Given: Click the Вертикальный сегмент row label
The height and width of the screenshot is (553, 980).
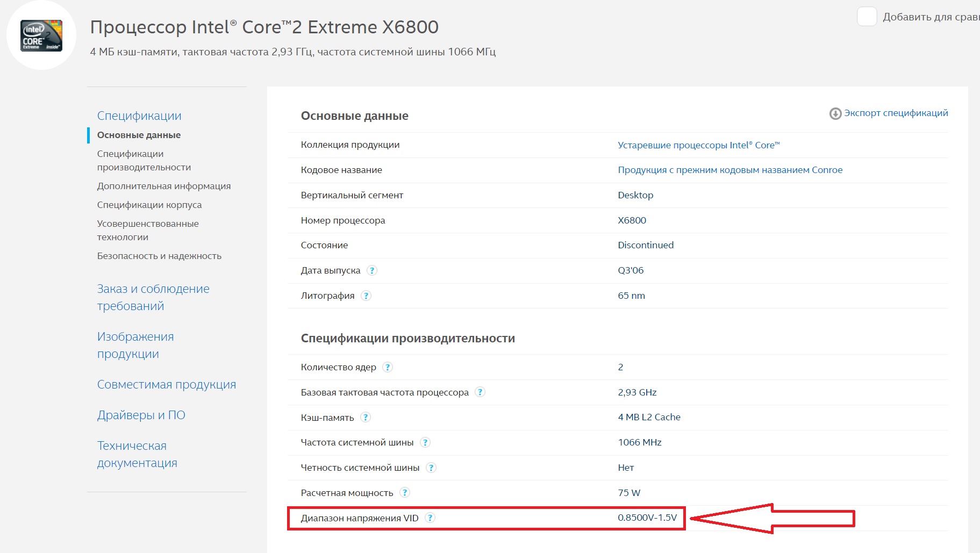Looking at the screenshot, I should tap(352, 195).
